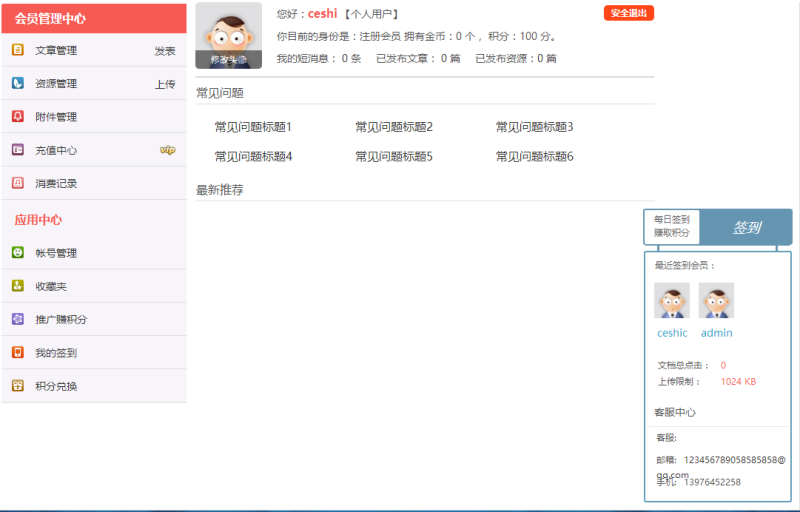Click 发表 link next to 文章管理
The height and width of the screenshot is (512, 800).
(165, 51)
